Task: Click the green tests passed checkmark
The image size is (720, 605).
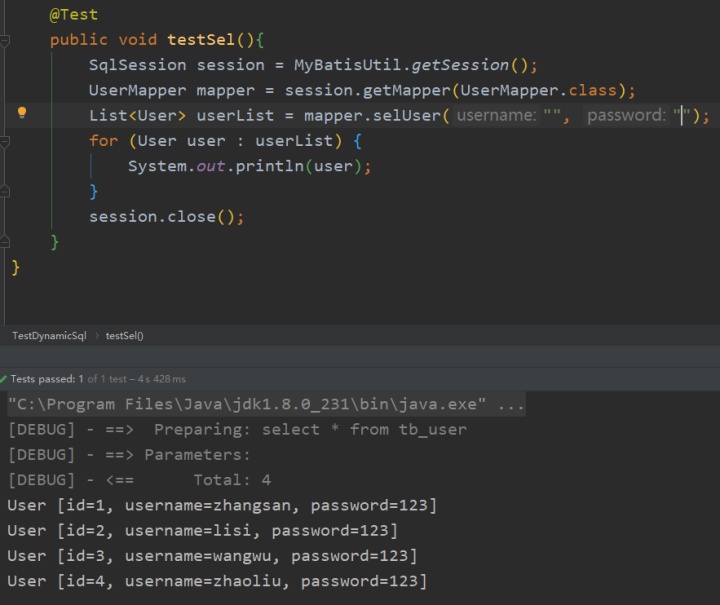Action: 4,379
